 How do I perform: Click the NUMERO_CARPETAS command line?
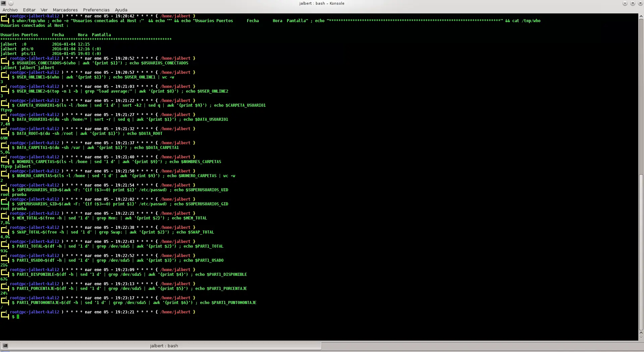[x=123, y=176]
